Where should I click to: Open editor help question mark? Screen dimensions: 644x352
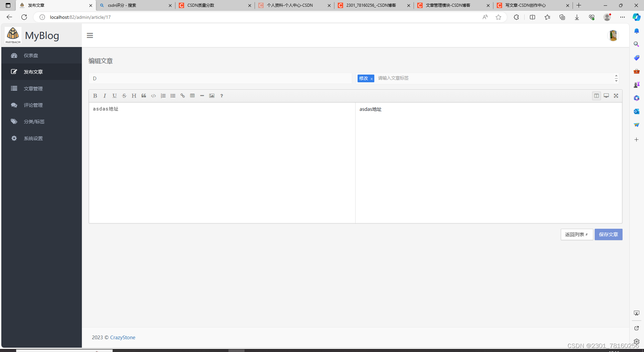point(221,96)
